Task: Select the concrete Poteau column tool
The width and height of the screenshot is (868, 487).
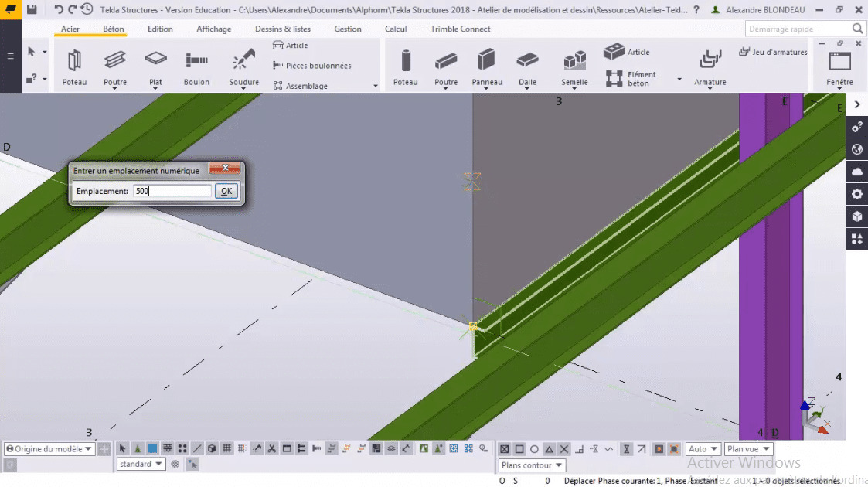Action: click(405, 67)
